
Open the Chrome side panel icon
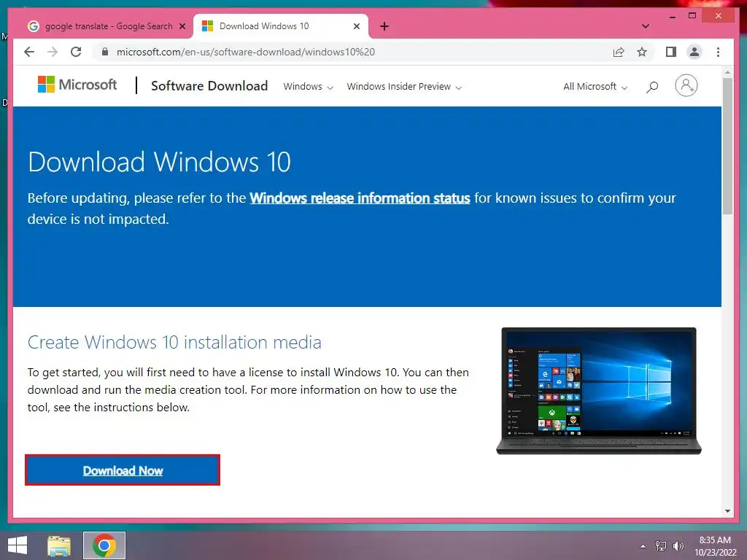pyautogui.click(x=671, y=52)
